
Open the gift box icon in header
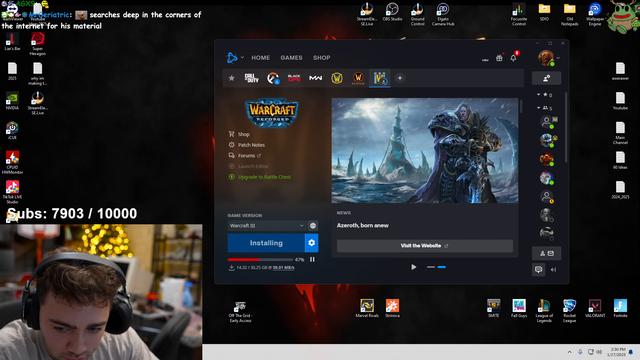(x=499, y=58)
